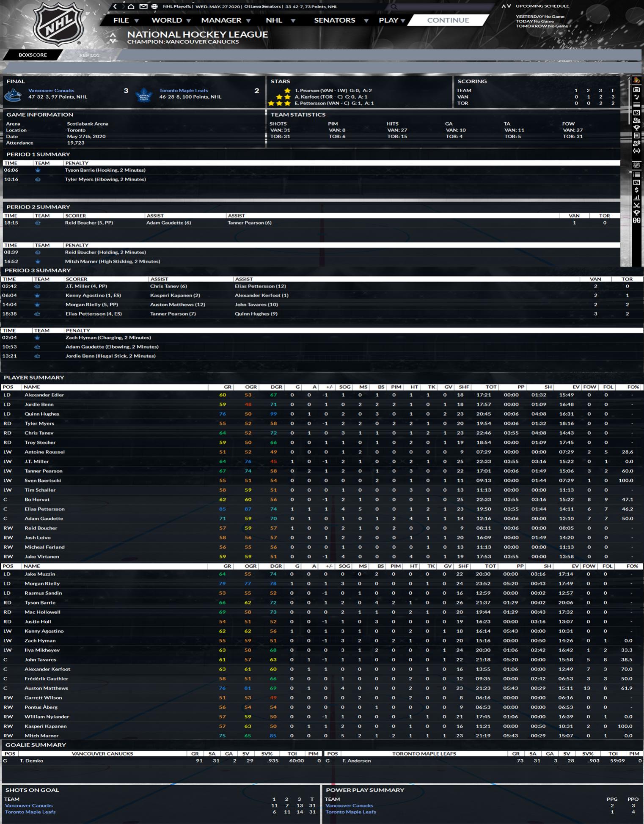Open the player salaries person-dollar icon
This screenshot has width=644, height=824.
636,143
